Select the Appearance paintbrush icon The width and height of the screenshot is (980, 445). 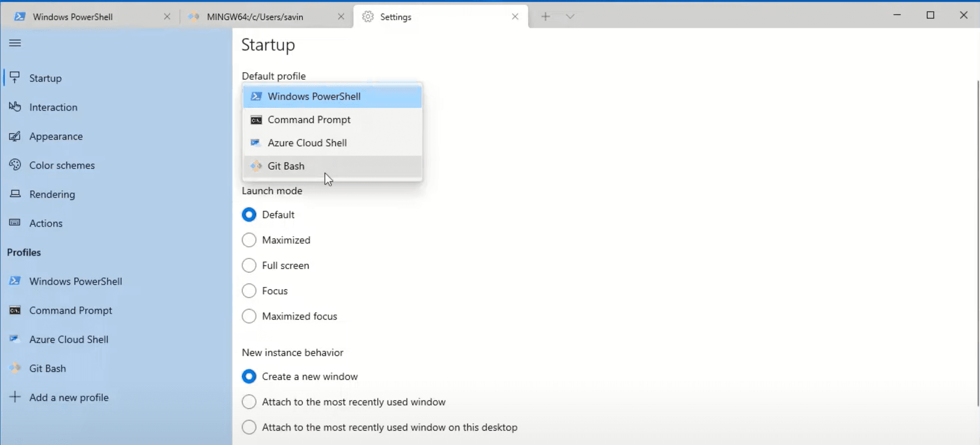tap(15, 136)
